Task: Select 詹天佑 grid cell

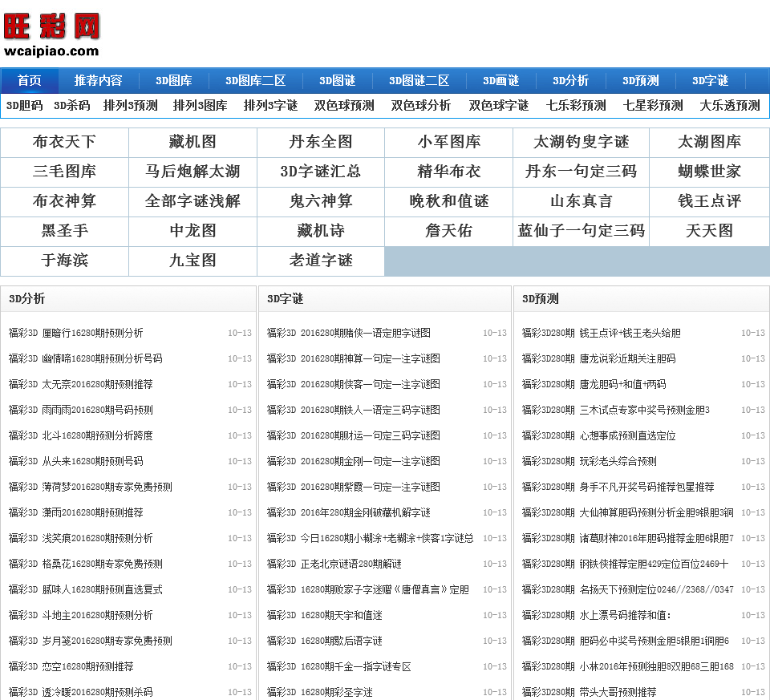Action: point(449,231)
